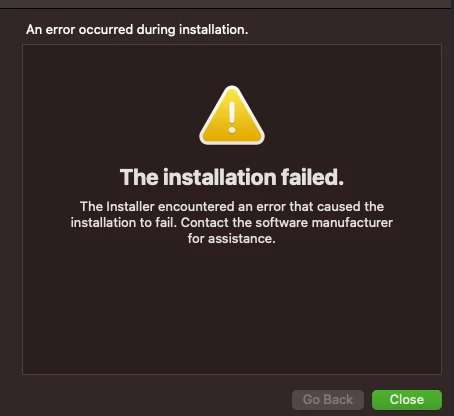This screenshot has height=416, width=454.
Task: Click the empty area below the error message
Action: 232,310
